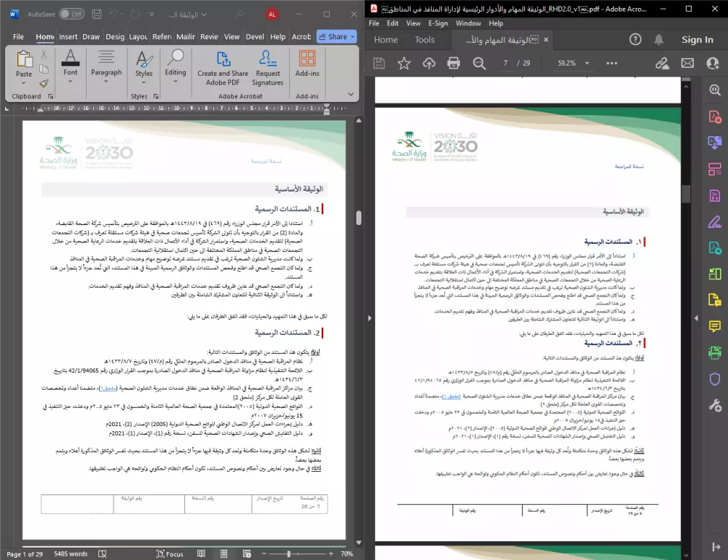
Task: Open the E-Sign menu in Acrobat
Action: point(438,23)
